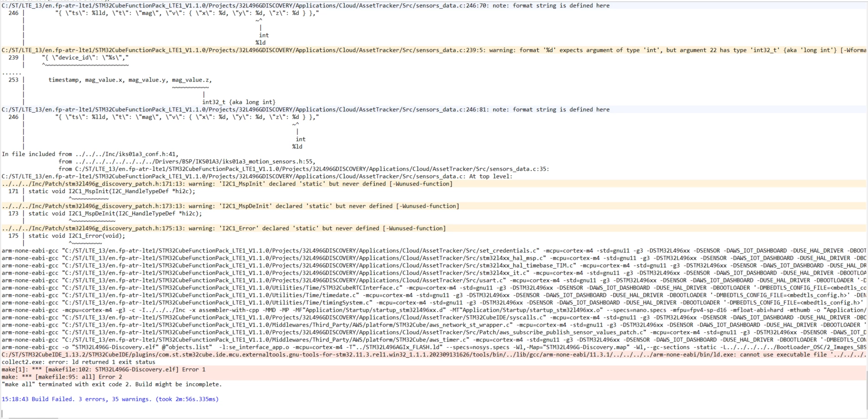Select the 'I2C1_MspDeInit' declared static warning
The width and height of the screenshot is (868, 419).
click(x=434, y=206)
